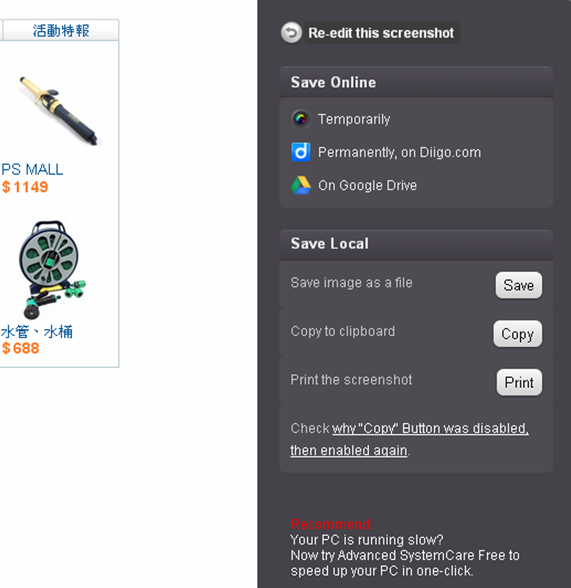Click the curling iron product thumbnail

click(60, 110)
